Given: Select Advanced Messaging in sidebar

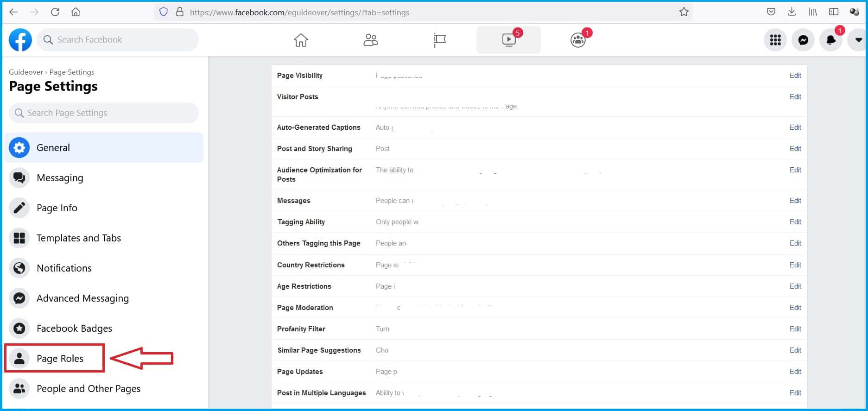Looking at the screenshot, I should tap(104, 298).
